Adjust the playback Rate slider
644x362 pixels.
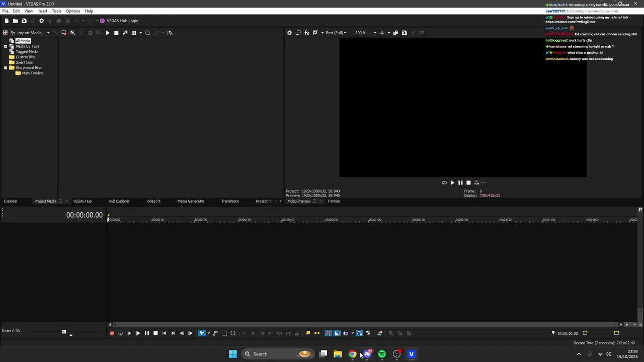coord(64,331)
